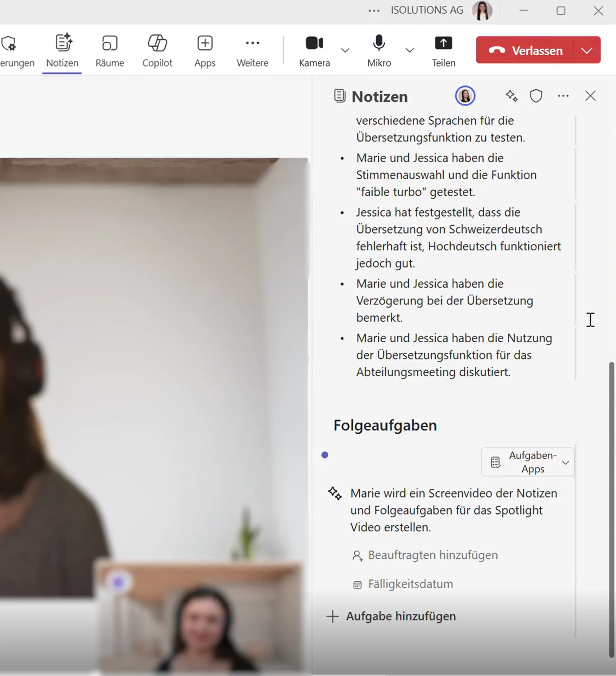Click Aufgabe hinzufügen to add task

click(391, 616)
